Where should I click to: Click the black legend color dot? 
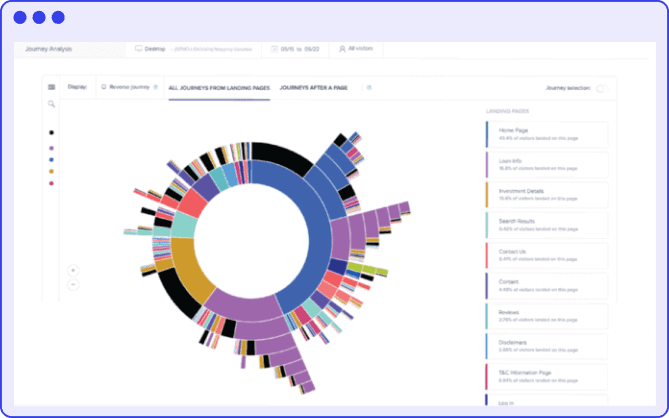click(51, 132)
